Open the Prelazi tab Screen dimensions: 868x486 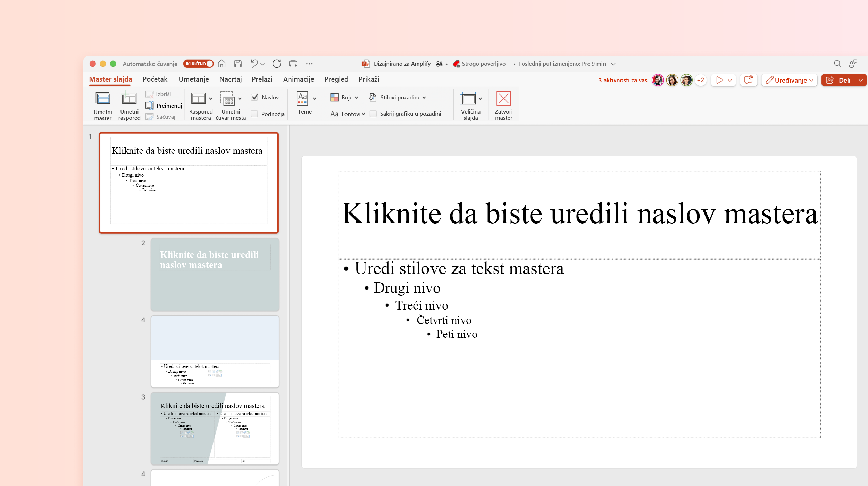pos(262,79)
